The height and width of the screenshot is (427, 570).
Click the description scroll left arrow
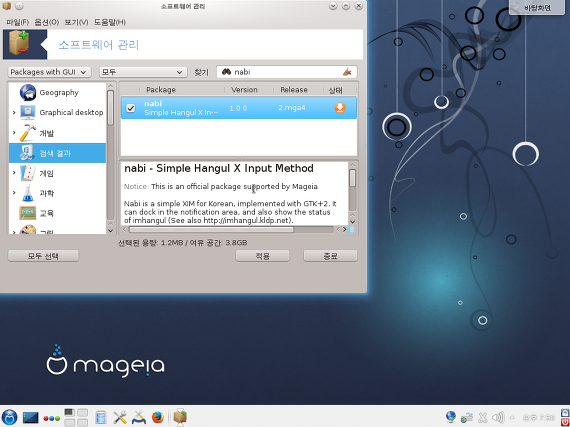(x=125, y=230)
